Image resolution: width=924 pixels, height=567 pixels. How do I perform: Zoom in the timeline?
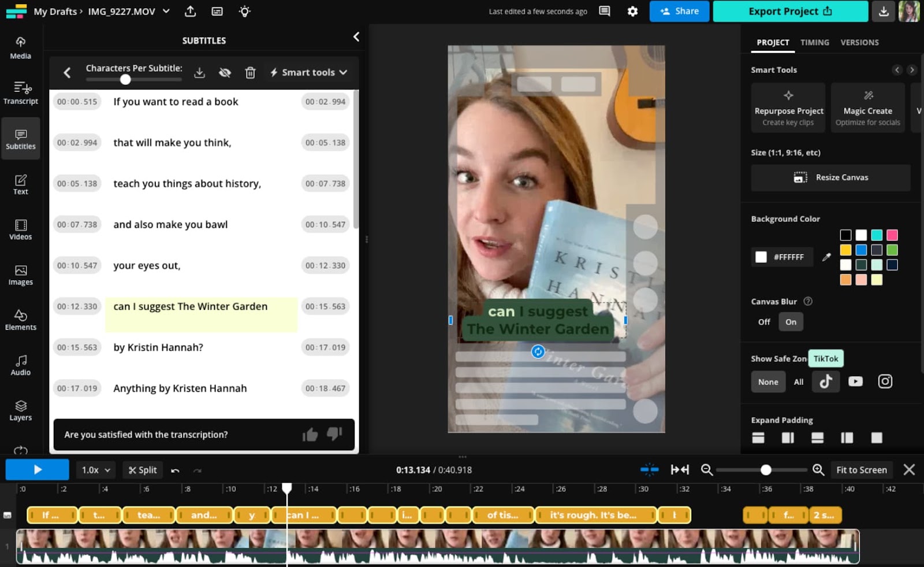pyautogui.click(x=818, y=470)
